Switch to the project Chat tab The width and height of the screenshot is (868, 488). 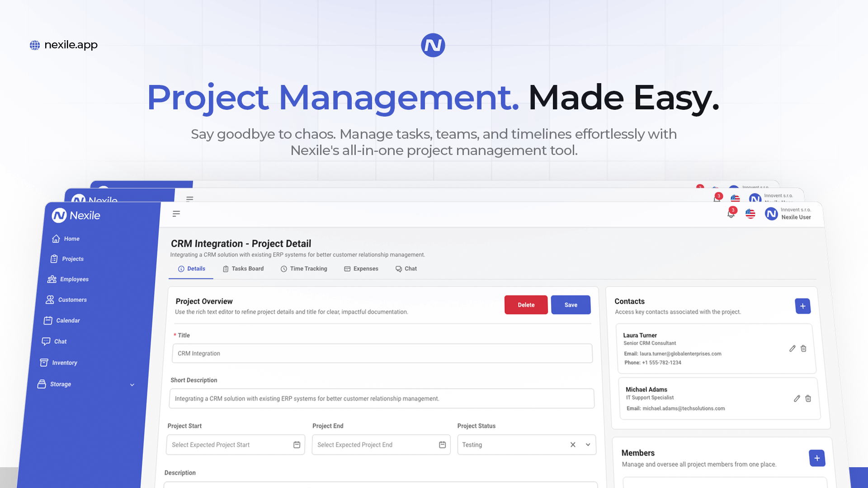click(x=406, y=268)
